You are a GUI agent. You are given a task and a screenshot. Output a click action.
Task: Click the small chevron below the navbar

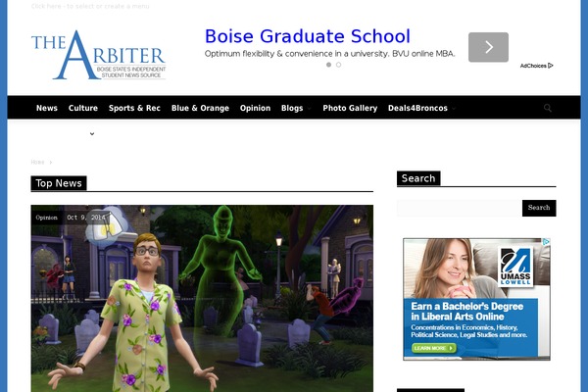(92, 134)
